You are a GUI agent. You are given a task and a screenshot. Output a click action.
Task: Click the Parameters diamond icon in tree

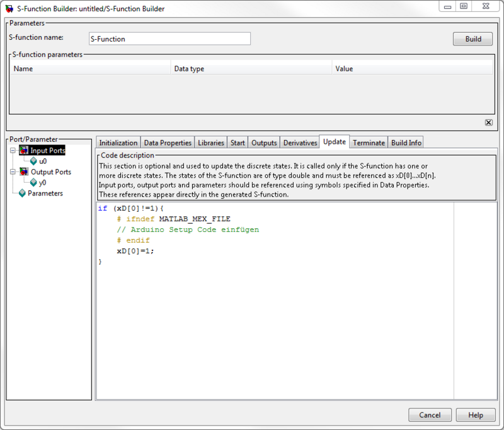(23, 194)
